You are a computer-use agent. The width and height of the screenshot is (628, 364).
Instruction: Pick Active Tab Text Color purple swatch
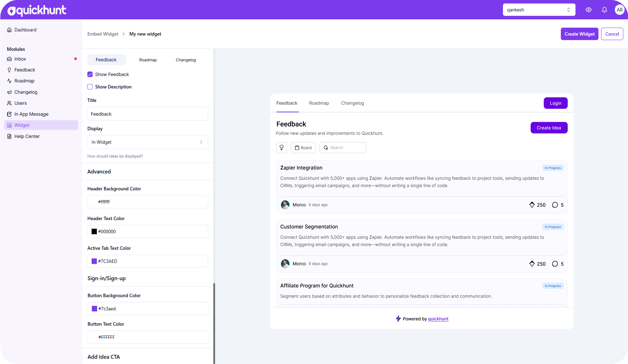click(x=94, y=261)
